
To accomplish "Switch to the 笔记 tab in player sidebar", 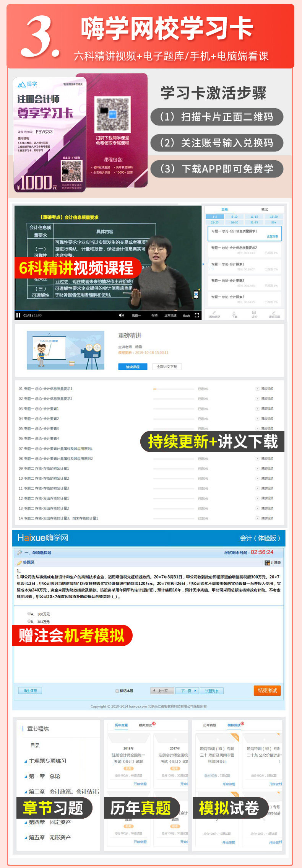I will coord(265,209).
